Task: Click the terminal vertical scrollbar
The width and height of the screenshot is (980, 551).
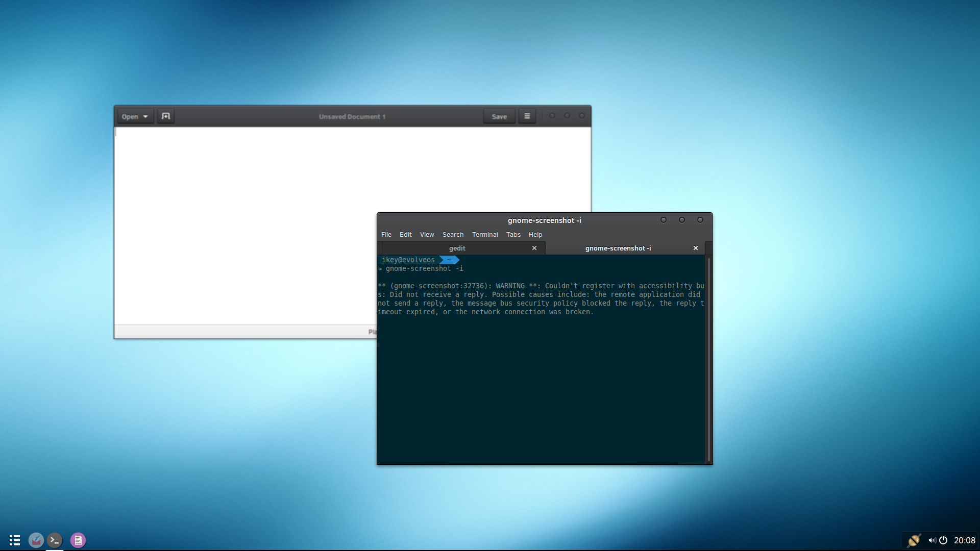Action: pyautogui.click(x=708, y=359)
